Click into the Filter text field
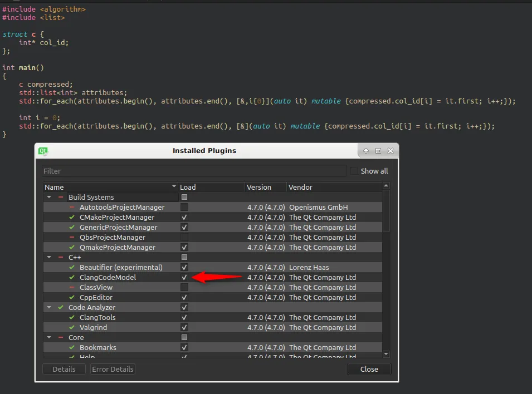532x394 pixels. tap(194, 171)
